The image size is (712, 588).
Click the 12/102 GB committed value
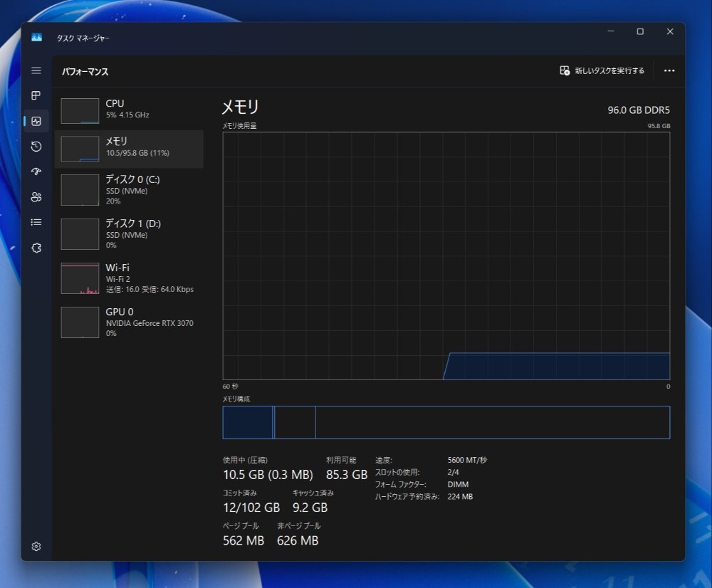pos(251,507)
